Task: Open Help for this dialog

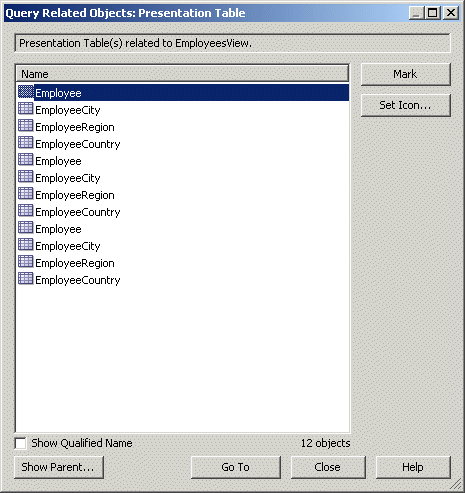Action: (x=413, y=467)
